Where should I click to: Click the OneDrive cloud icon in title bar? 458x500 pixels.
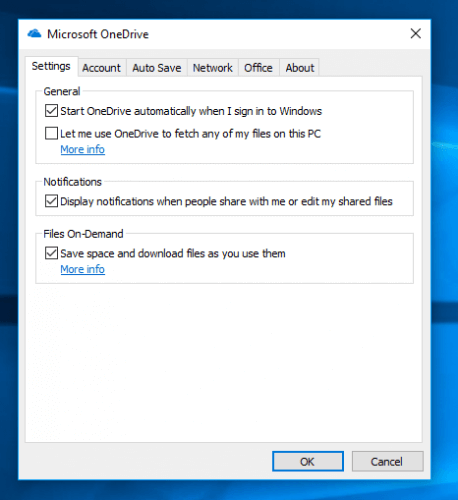(34, 34)
